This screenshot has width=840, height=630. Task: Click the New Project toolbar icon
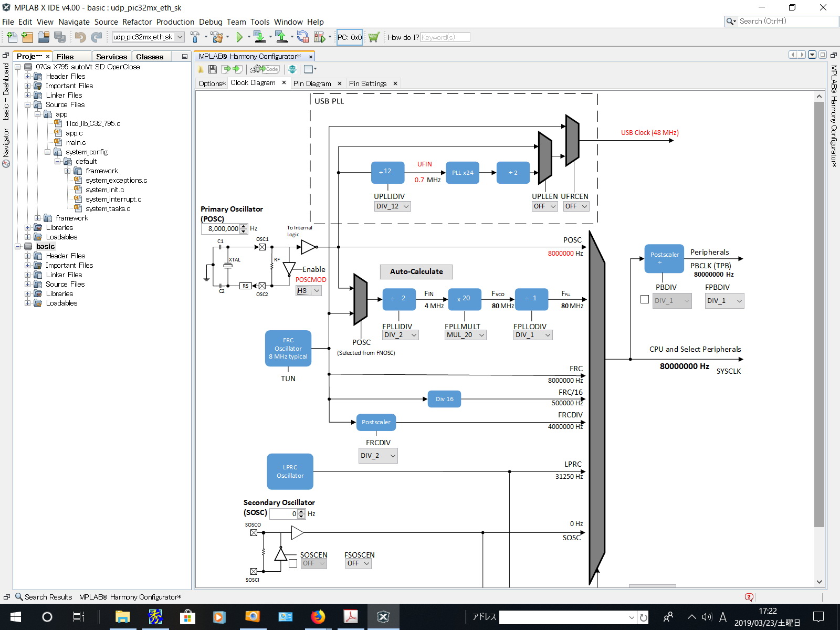27,37
